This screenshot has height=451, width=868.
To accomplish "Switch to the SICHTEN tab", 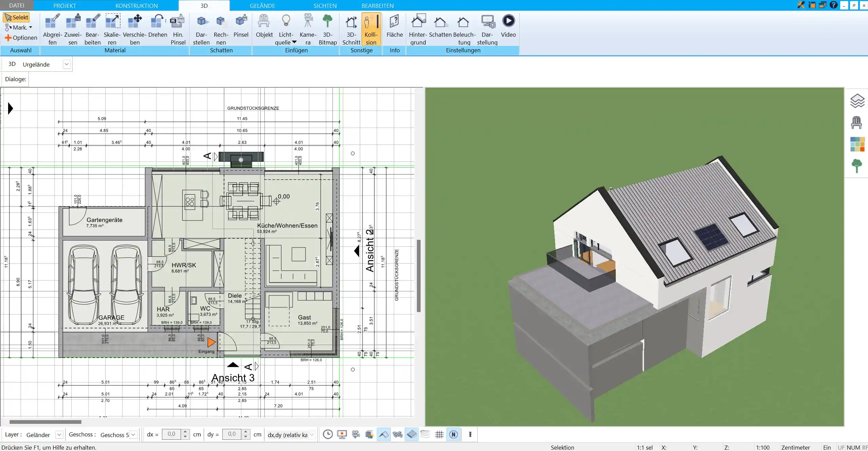I will click(x=325, y=5).
